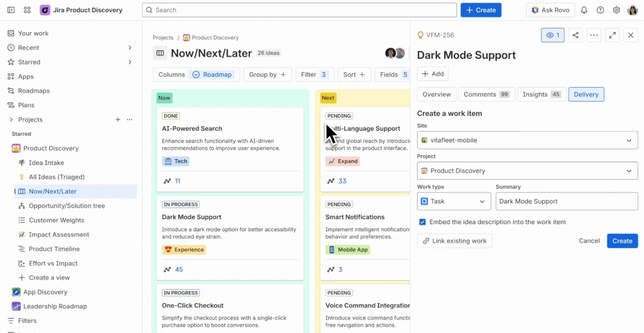Uncheck Embed the idea description checkbox
This screenshot has height=333, width=644.
[422, 222]
